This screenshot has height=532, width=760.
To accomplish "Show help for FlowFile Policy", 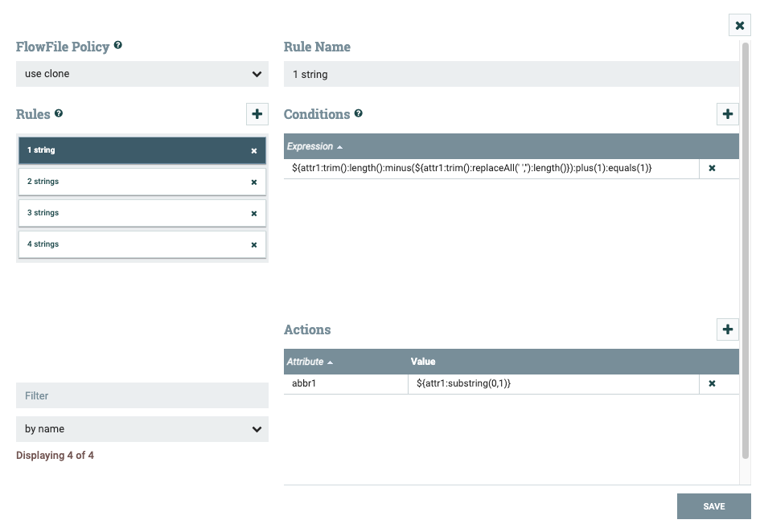I will click(x=118, y=46).
